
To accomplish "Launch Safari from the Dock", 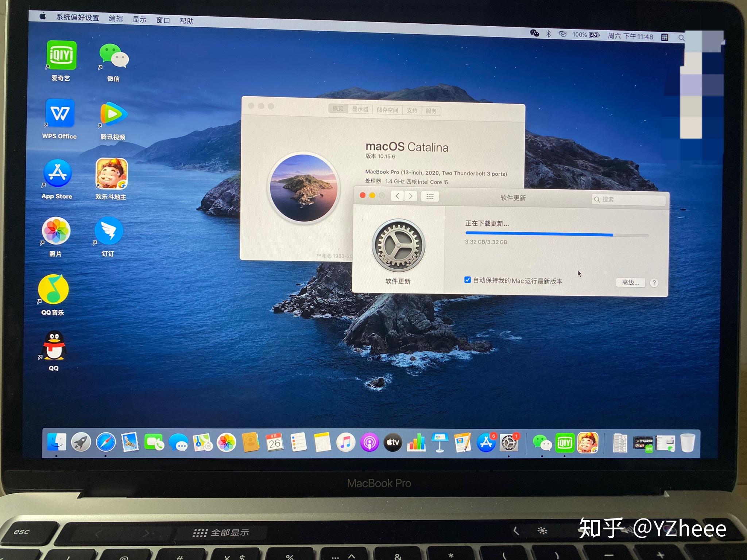I will click(105, 443).
